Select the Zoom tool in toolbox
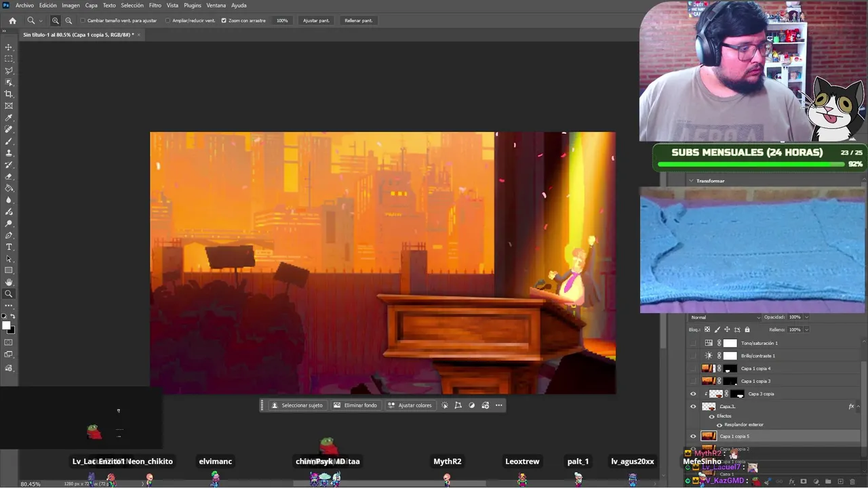The image size is (868, 488). (x=9, y=294)
